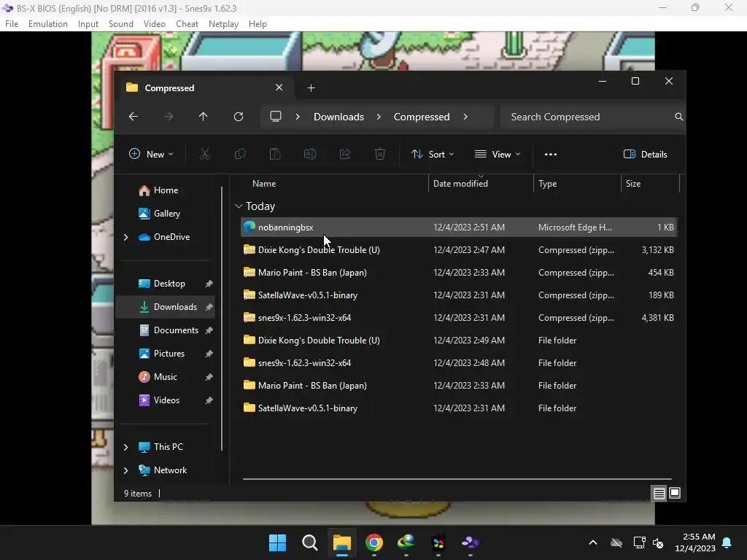Screen dimensions: 747x560
Task: Select Music in Quick access
Action: tap(165, 377)
